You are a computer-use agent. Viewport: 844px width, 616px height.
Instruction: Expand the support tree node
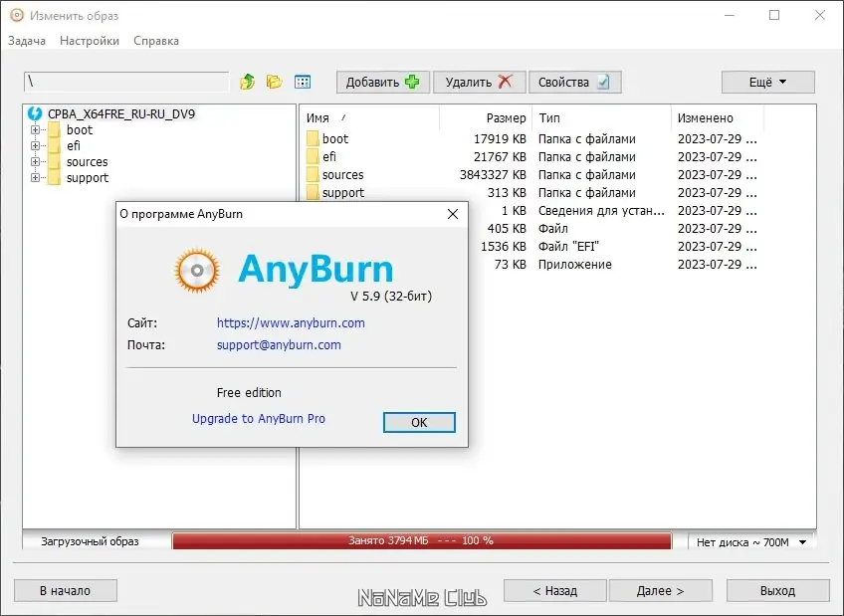35,177
